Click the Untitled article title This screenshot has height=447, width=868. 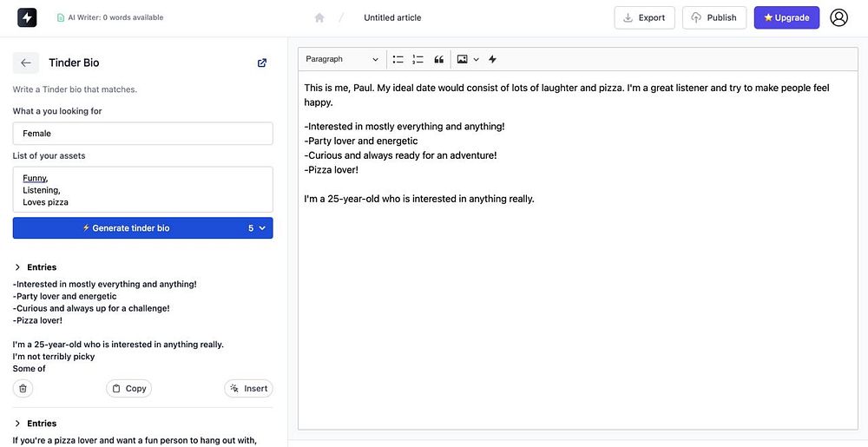coord(392,17)
